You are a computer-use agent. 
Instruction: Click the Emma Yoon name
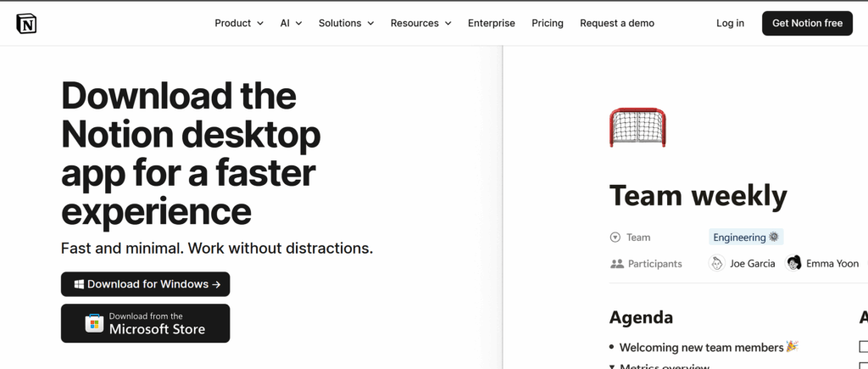pyautogui.click(x=832, y=264)
